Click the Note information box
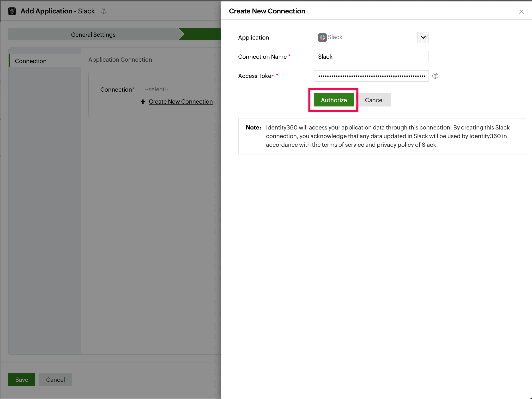 382,136
